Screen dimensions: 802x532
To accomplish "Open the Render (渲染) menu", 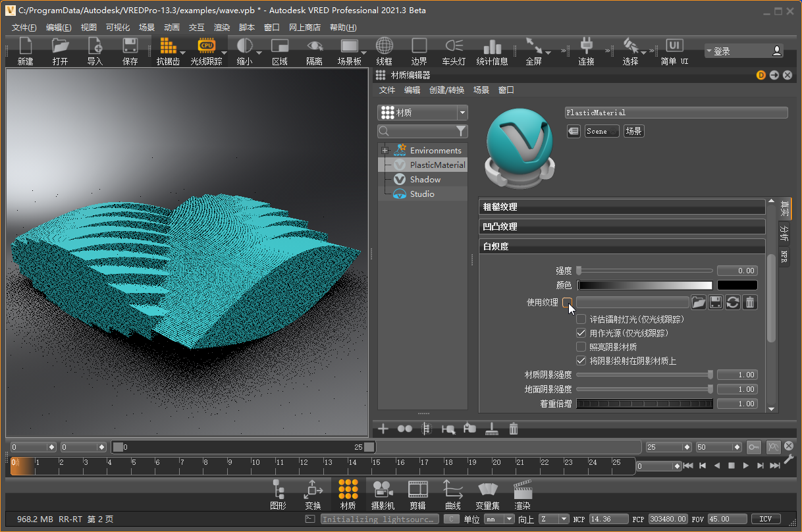I will [222, 28].
